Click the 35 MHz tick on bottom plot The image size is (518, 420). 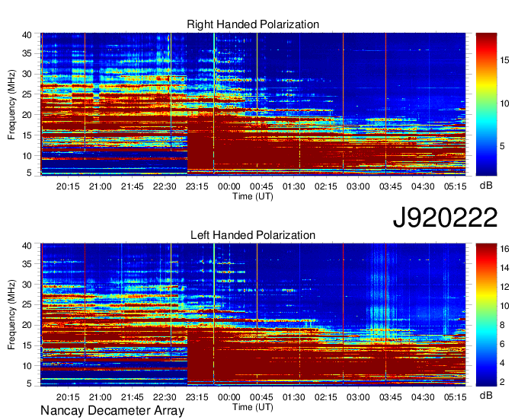tap(27, 264)
